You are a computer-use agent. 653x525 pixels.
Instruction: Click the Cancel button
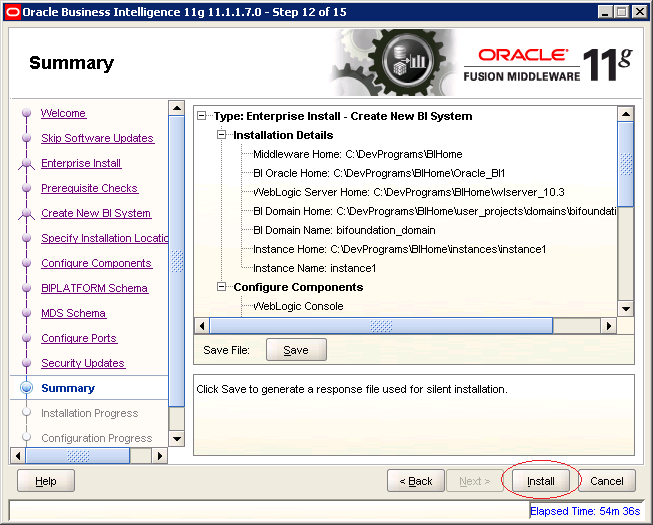pyautogui.click(x=606, y=481)
